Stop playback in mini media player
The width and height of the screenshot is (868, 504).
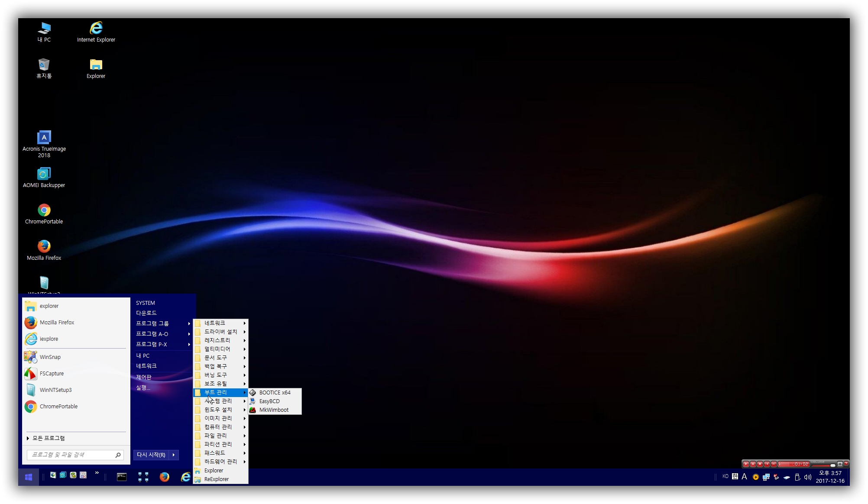point(760,464)
